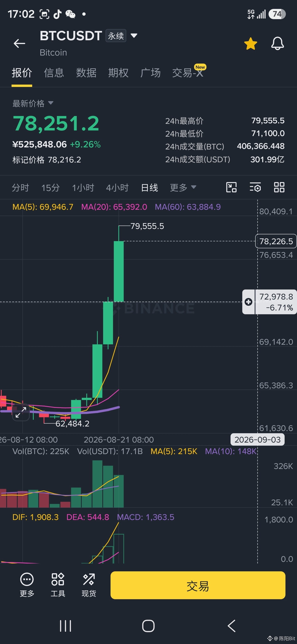This screenshot has width=297, height=644.
Task: Select 分时 chart interval
Action: (20, 187)
